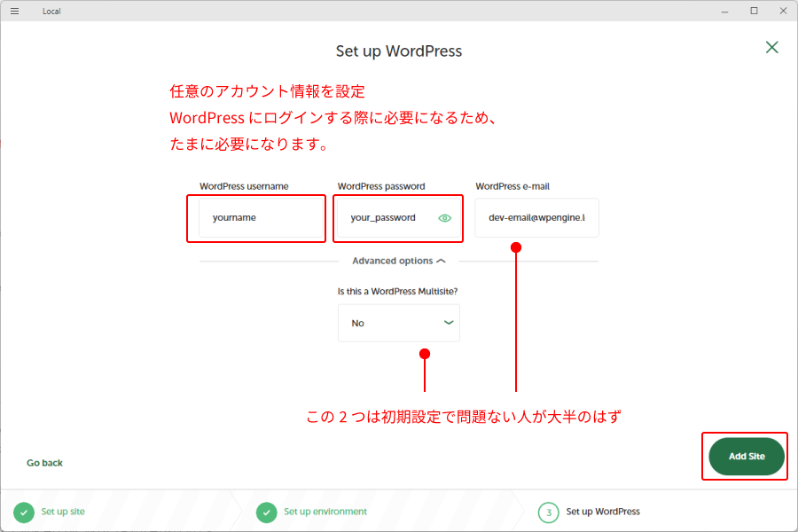Click the checkmark icon beside Set up environment
Screen dimensions: 798x532
click(267, 512)
